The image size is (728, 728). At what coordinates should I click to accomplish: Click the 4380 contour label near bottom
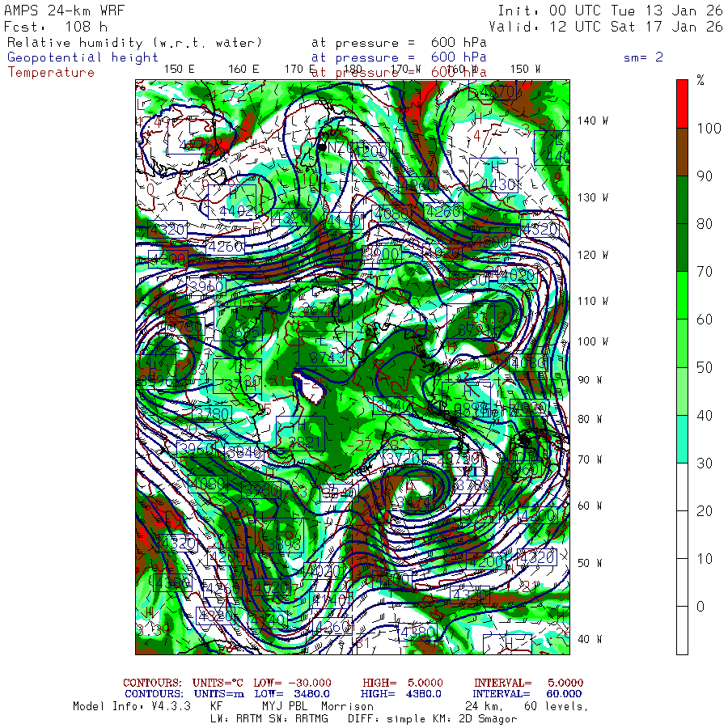point(419,632)
